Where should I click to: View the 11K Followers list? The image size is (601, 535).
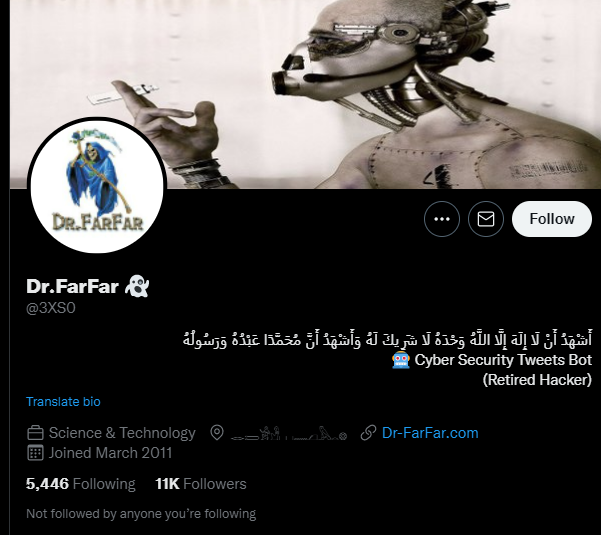tap(201, 484)
